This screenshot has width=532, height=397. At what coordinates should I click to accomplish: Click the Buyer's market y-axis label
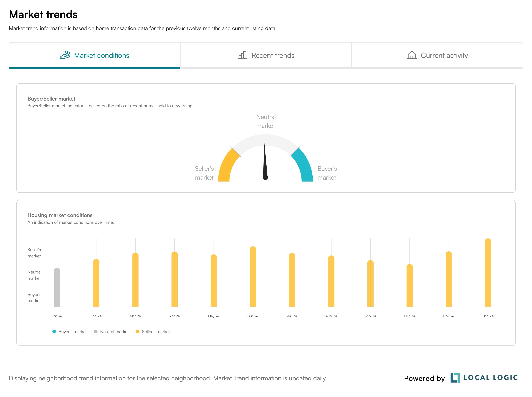[x=34, y=298]
